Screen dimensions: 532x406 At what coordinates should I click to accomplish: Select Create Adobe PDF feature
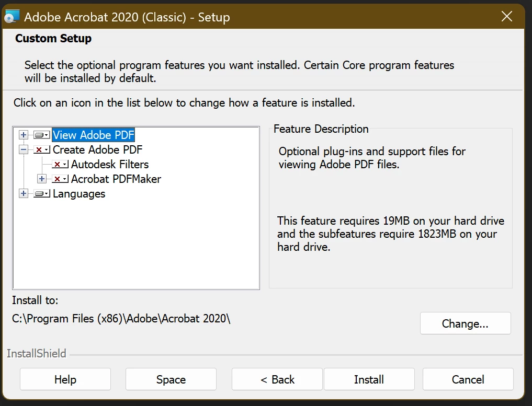click(98, 149)
